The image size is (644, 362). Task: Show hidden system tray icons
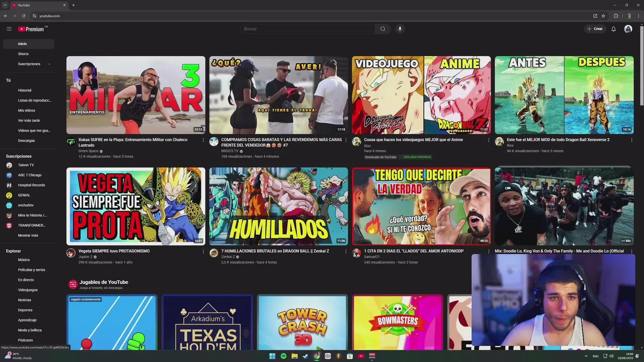tap(586, 356)
